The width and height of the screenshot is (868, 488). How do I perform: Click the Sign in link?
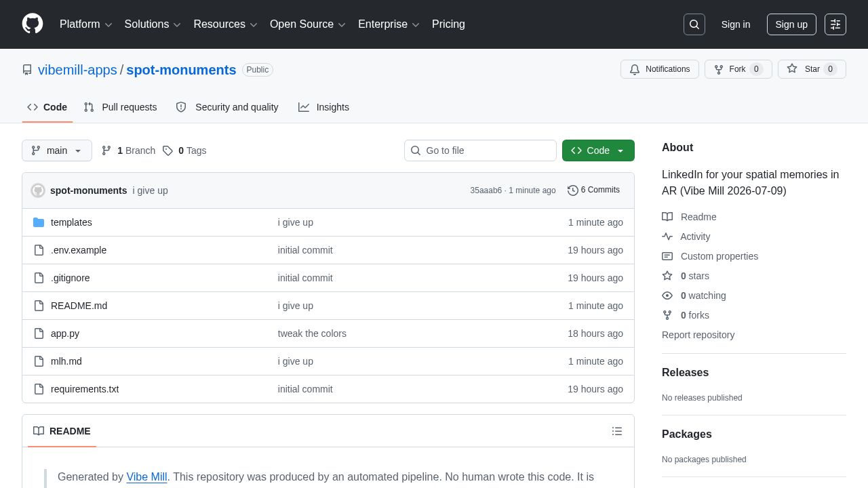736,24
